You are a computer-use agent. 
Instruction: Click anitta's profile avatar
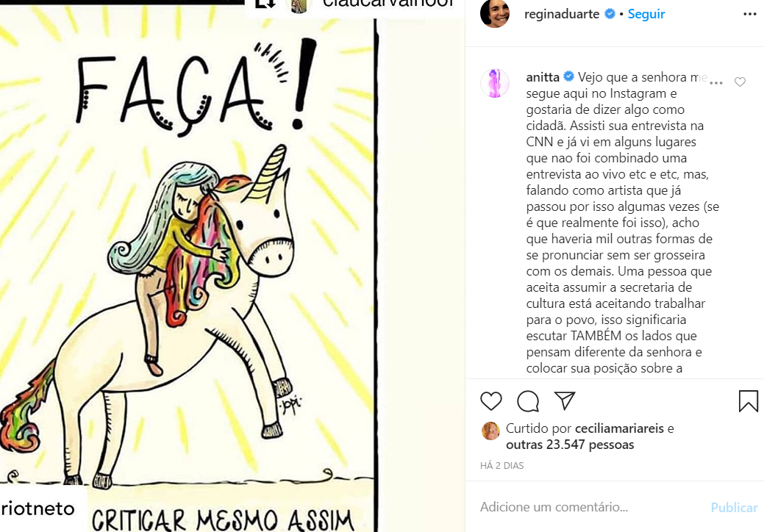click(495, 83)
